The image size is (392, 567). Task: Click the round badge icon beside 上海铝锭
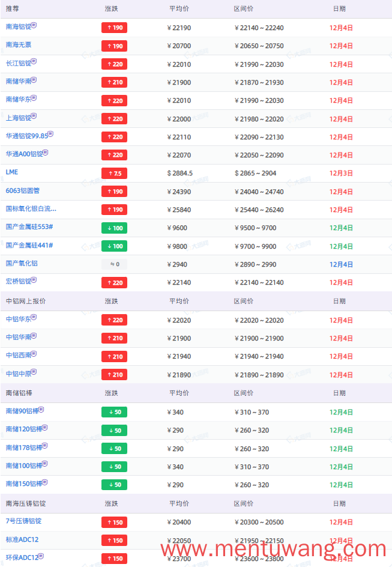coord(34,116)
